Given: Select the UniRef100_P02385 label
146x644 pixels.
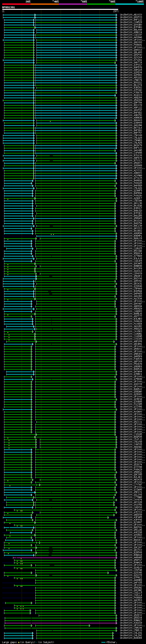Looking at the screenshot, I should [x=131, y=404].
